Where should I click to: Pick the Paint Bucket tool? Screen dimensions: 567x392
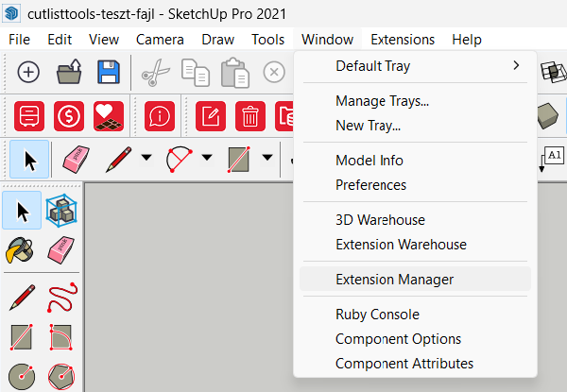click(x=23, y=250)
